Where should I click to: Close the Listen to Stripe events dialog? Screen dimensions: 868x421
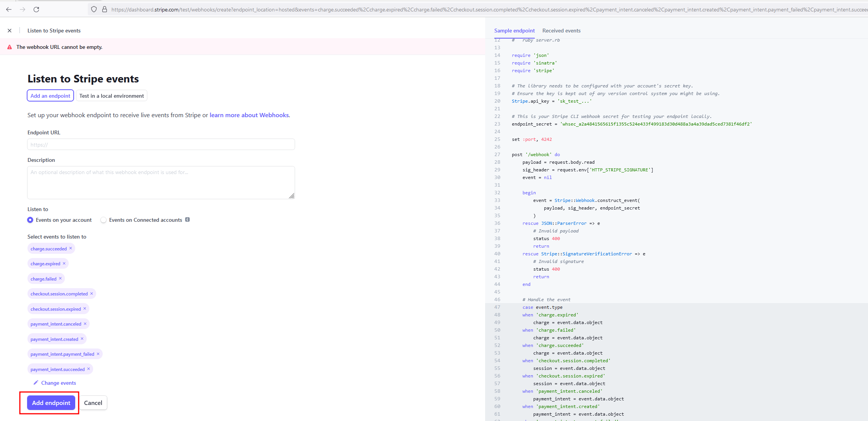(10, 31)
